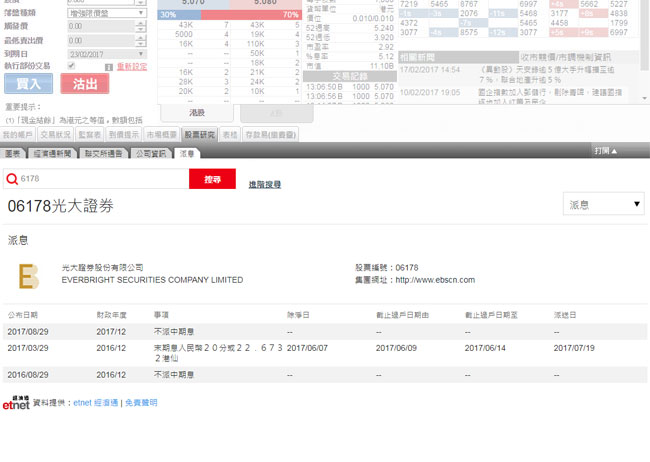This screenshot has width=650, height=462.
Task: Switch to the 交易狀況 tab
Action: click(56, 134)
